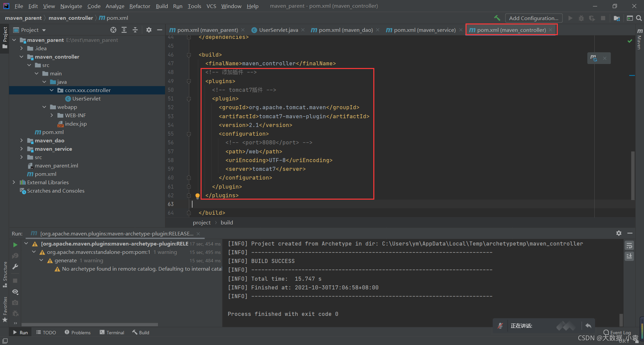This screenshot has height=345, width=644.
Task: Click the muted microphone icon
Action: click(x=500, y=326)
